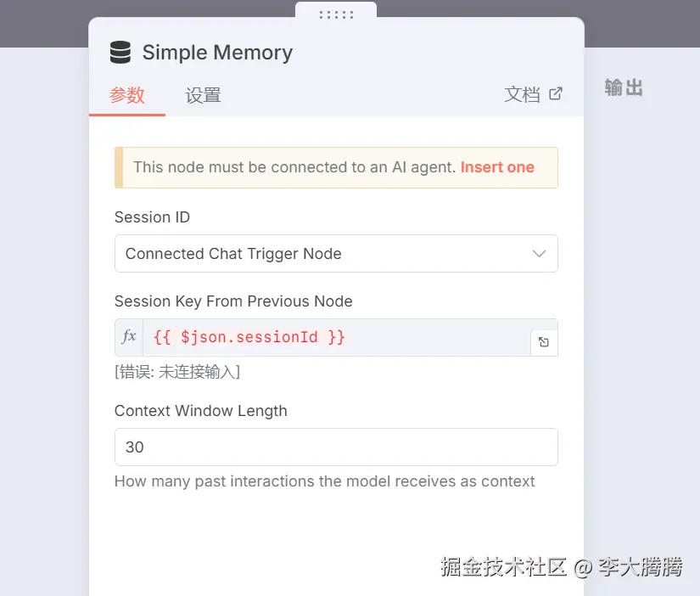Screen dimensions: 700x596
Task: Switch to the 参数 tab
Action: pos(127,95)
